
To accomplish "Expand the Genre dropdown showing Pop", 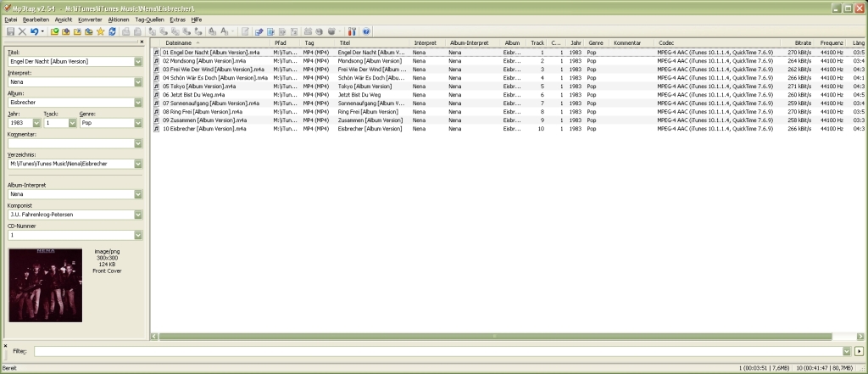I will (x=137, y=123).
